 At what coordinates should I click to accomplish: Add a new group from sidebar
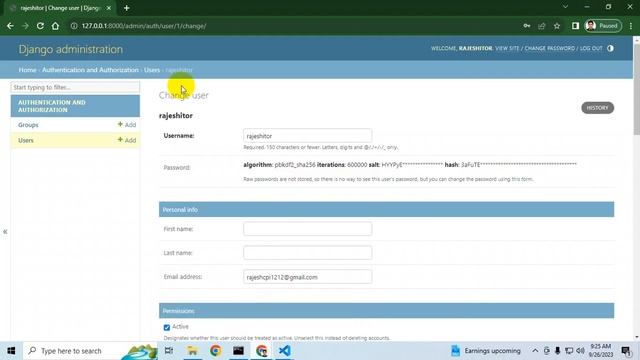(127, 124)
